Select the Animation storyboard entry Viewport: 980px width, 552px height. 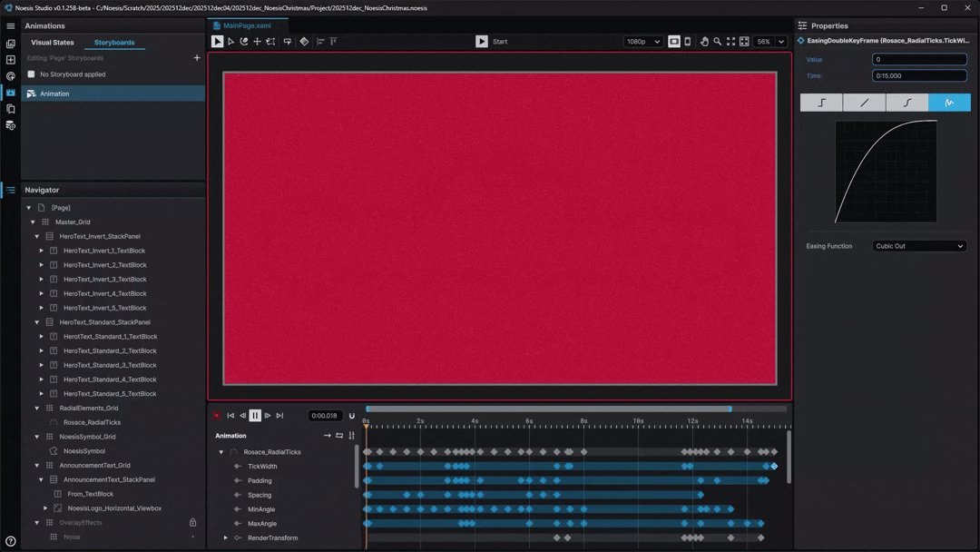pos(113,94)
